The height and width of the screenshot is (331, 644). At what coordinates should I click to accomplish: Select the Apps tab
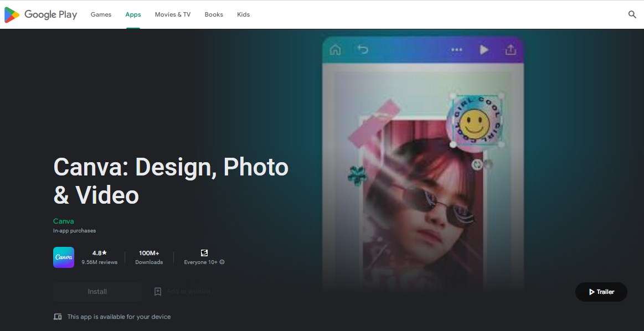(133, 14)
